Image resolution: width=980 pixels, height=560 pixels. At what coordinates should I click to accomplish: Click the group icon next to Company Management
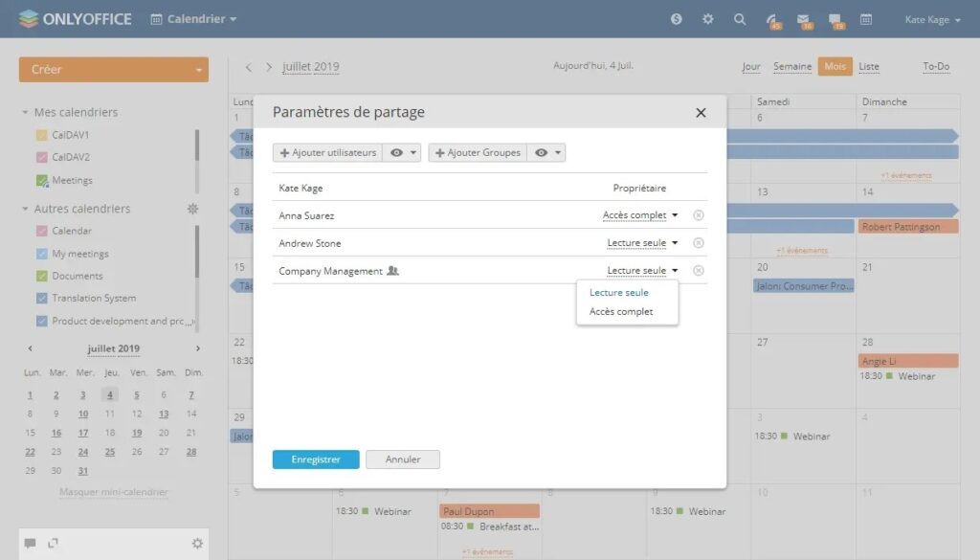pyautogui.click(x=392, y=271)
